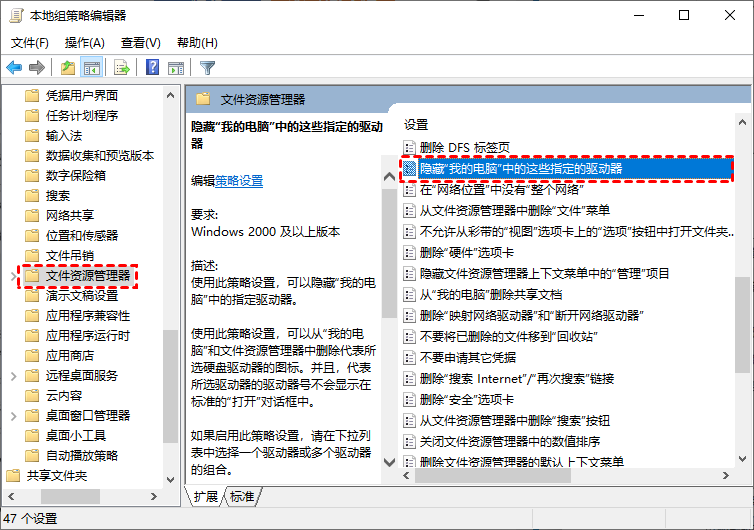Click the description pane scroll down arrow
The width and height of the screenshot is (754, 530).
point(389,462)
